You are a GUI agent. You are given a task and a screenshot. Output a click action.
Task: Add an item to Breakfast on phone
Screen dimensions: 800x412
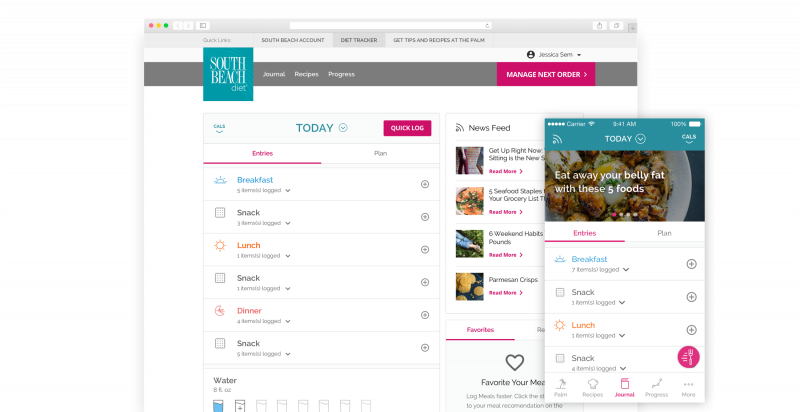click(691, 264)
